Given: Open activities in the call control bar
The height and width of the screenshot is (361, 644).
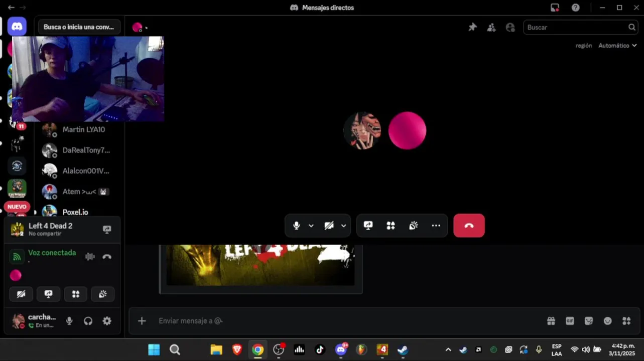Looking at the screenshot, I should tap(391, 226).
